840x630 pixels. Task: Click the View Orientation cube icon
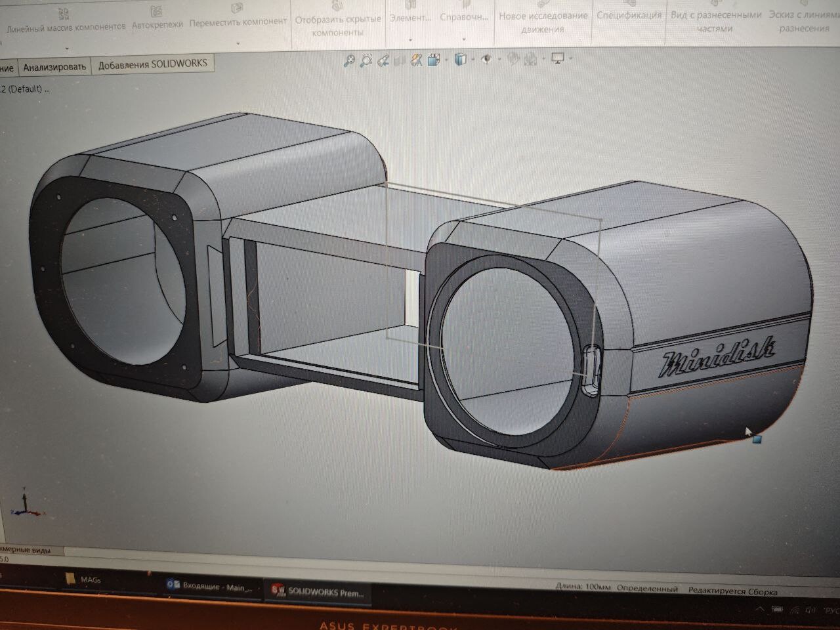tap(434, 60)
